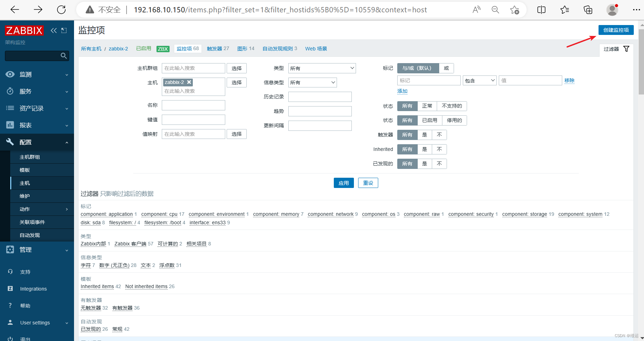Click the 键值 input field
Image resolution: width=644 pixels, height=341 pixels.
pyautogui.click(x=194, y=120)
